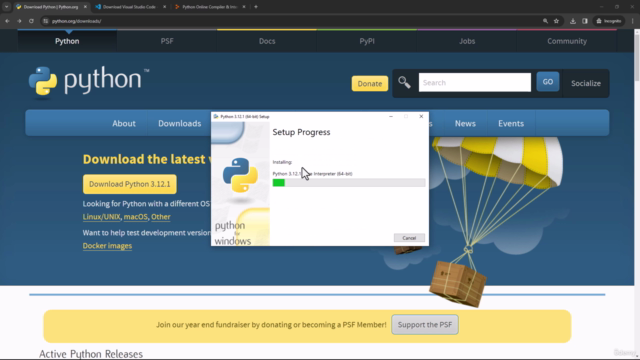The height and width of the screenshot is (360, 640).
Task: Click the Support the PSF button
Action: (x=425, y=324)
